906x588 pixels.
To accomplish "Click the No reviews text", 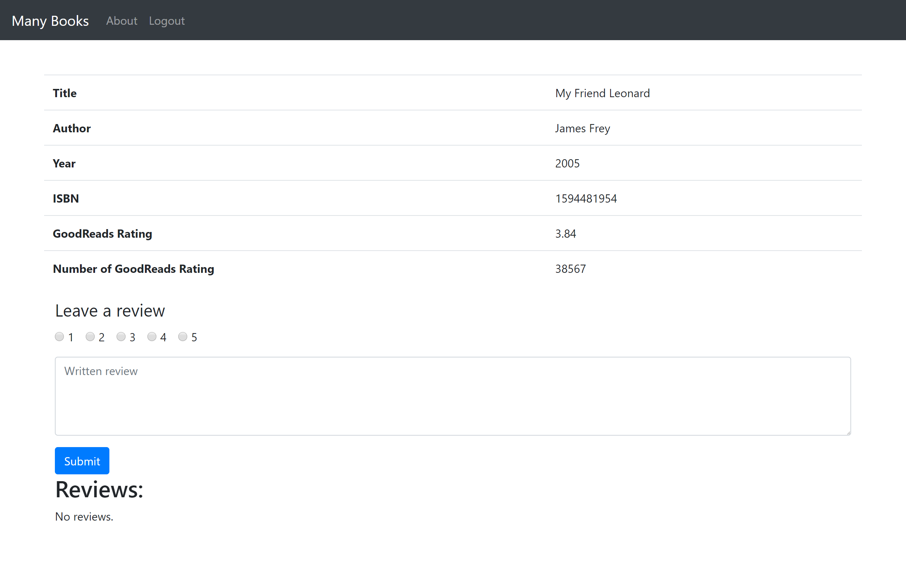I will 84,516.
